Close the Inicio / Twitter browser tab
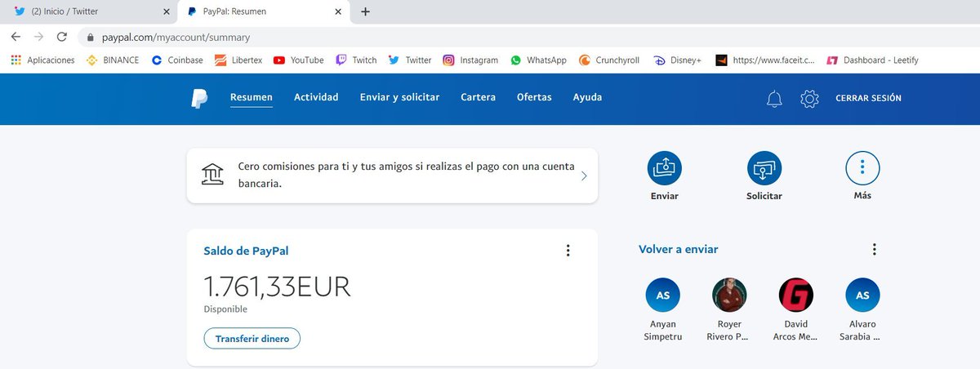 (x=167, y=11)
